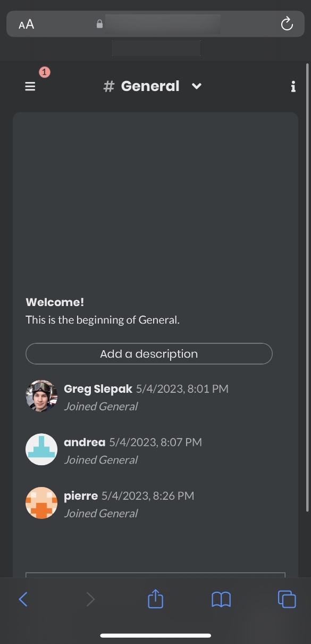Open pierre's profile avatar
This screenshot has width=311, height=644.
41,502
